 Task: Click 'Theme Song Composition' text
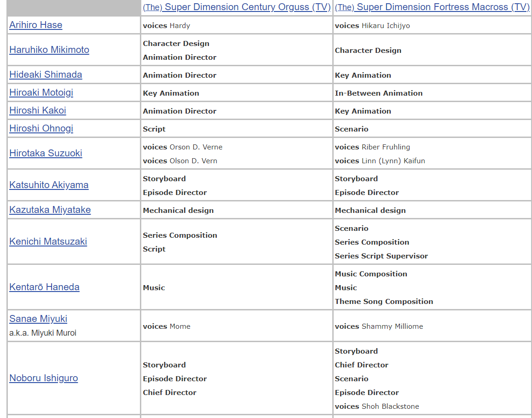tap(384, 302)
